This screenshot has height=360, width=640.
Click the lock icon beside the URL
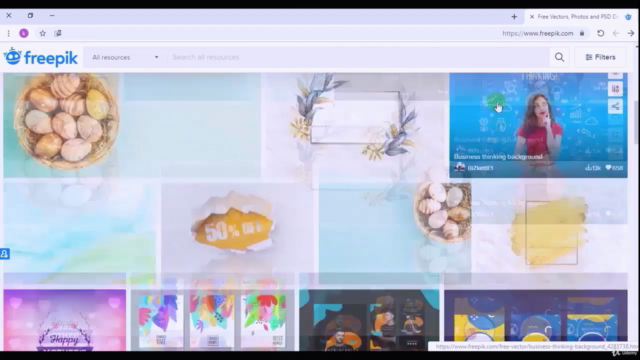pyautogui.click(x=582, y=33)
